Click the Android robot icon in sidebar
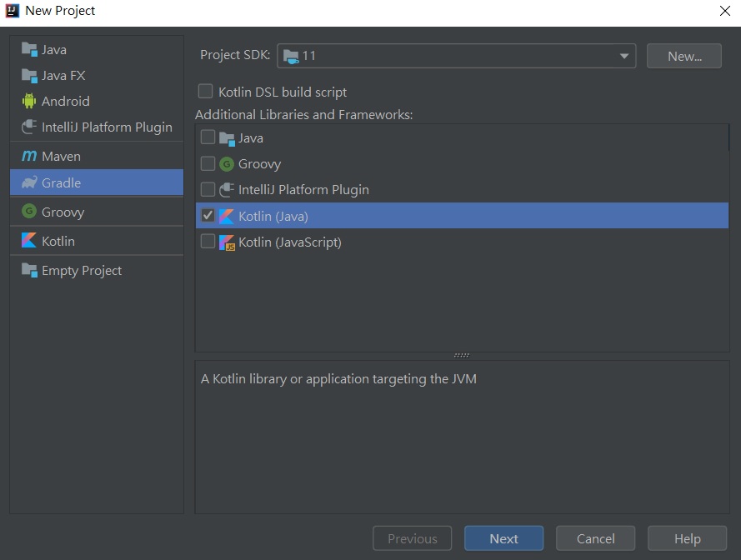 [29, 101]
